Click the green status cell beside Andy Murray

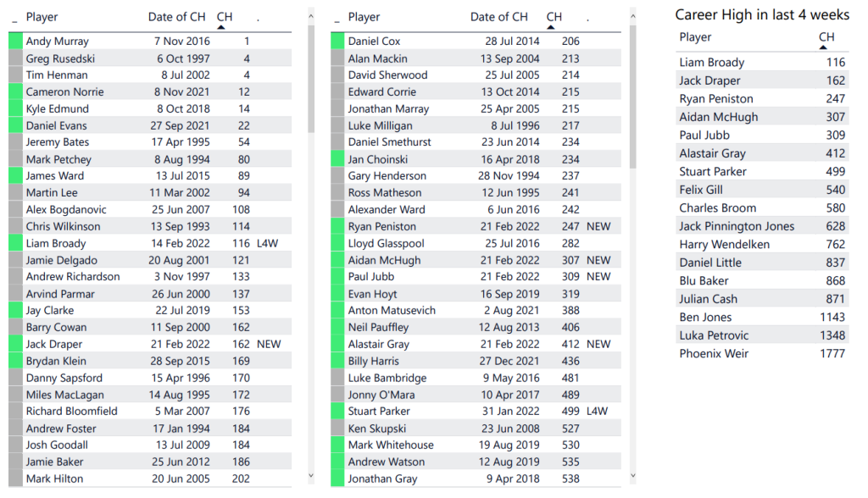pos(15,41)
